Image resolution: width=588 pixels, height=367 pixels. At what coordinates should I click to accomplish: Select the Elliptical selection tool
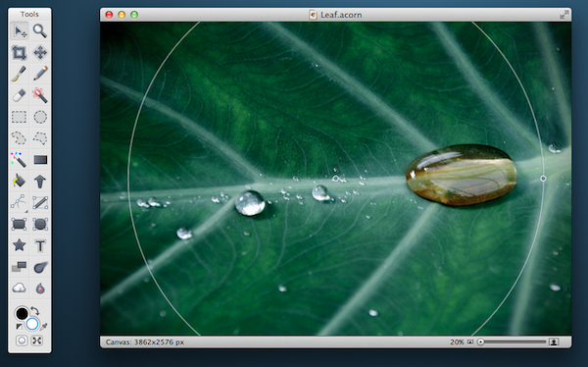click(x=40, y=117)
